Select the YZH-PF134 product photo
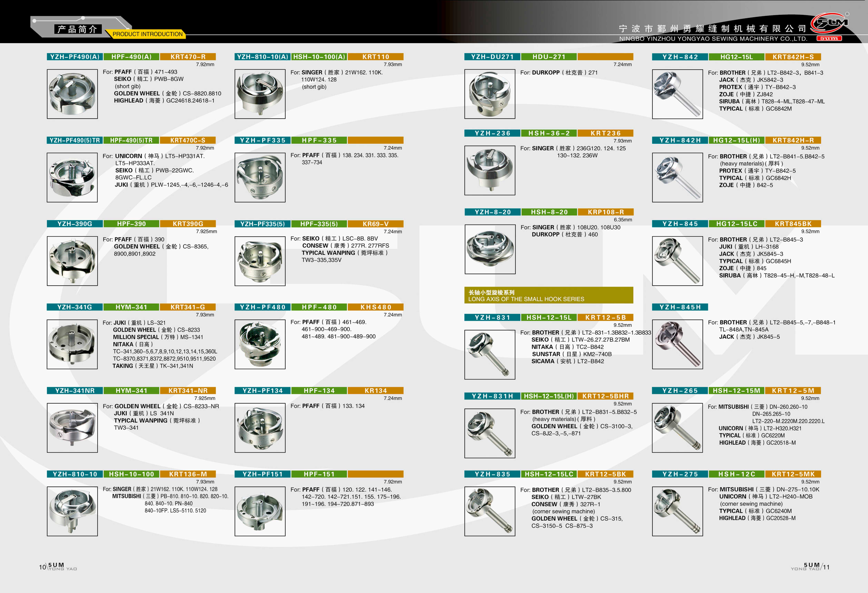The width and height of the screenshot is (868, 593). 260,428
